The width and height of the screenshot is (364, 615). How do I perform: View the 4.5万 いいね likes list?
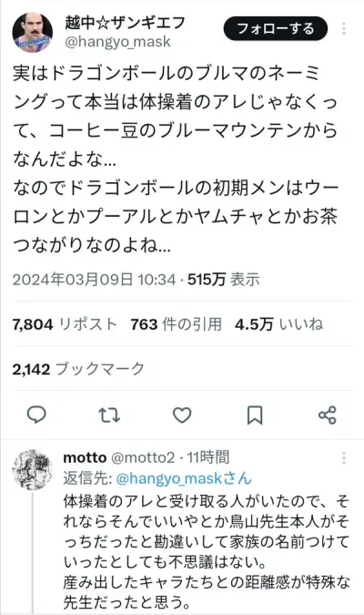pyautogui.click(x=279, y=324)
